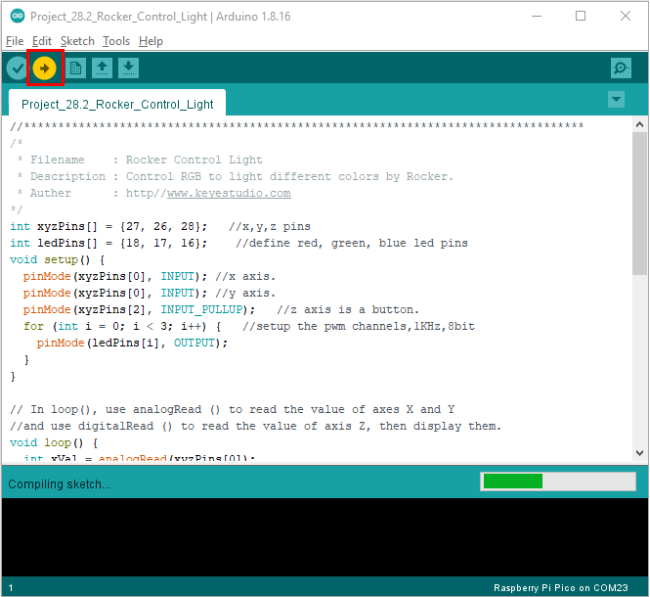Image resolution: width=650 pixels, height=597 pixels.
Task: Click the editor scrollbar up arrow
Action: tap(639, 124)
